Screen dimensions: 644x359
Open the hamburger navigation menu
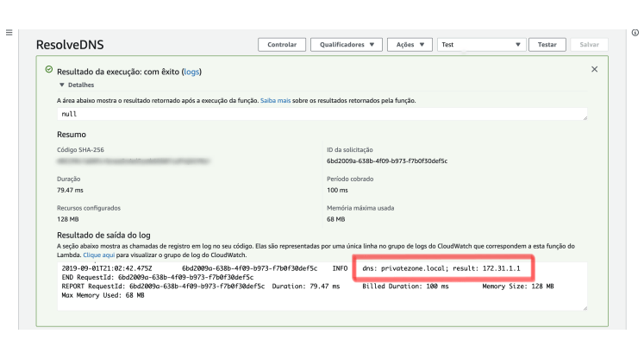pyautogui.click(x=9, y=33)
